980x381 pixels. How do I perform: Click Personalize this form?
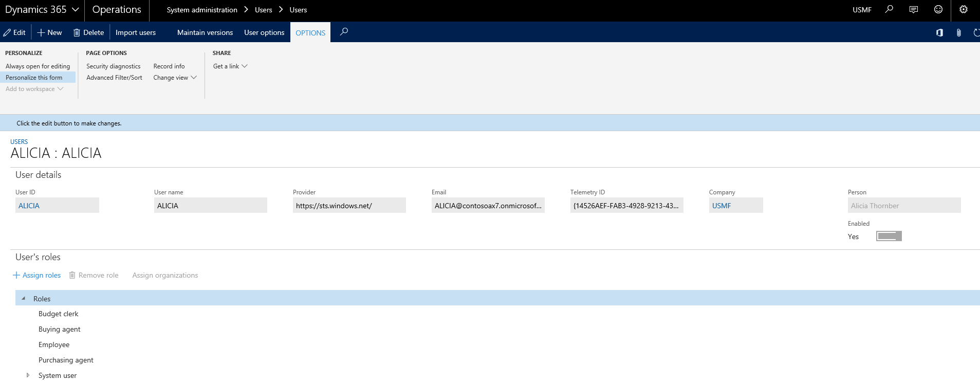pos(34,78)
